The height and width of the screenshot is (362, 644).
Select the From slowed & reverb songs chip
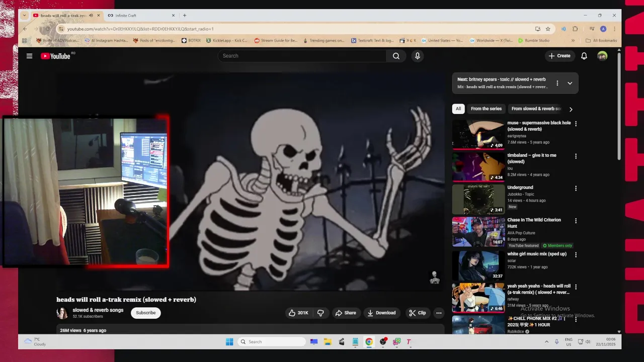pyautogui.click(x=535, y=109)
